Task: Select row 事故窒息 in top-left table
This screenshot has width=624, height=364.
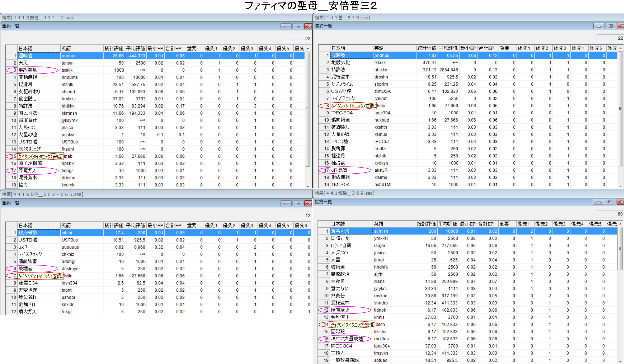Action: click(28, 70)
